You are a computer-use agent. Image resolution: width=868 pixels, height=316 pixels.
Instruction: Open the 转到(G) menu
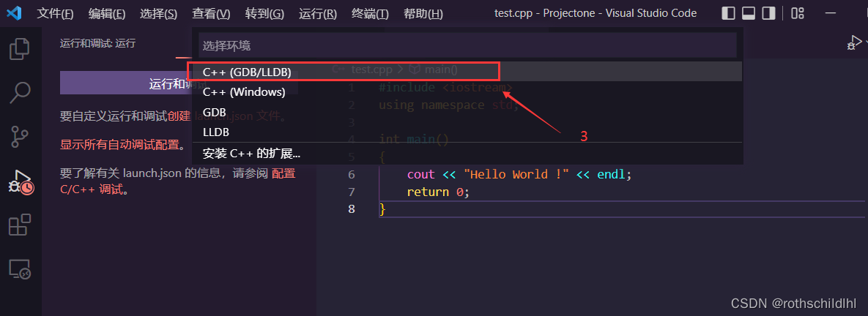point(264,14)
